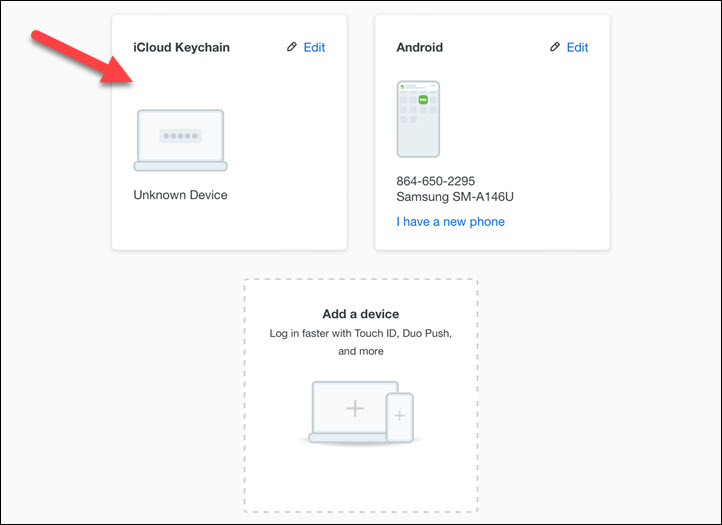This screenshot has width=722, height=525.
Task: Edit the iCloud Keychain device
Action: (x=314, y=47)
